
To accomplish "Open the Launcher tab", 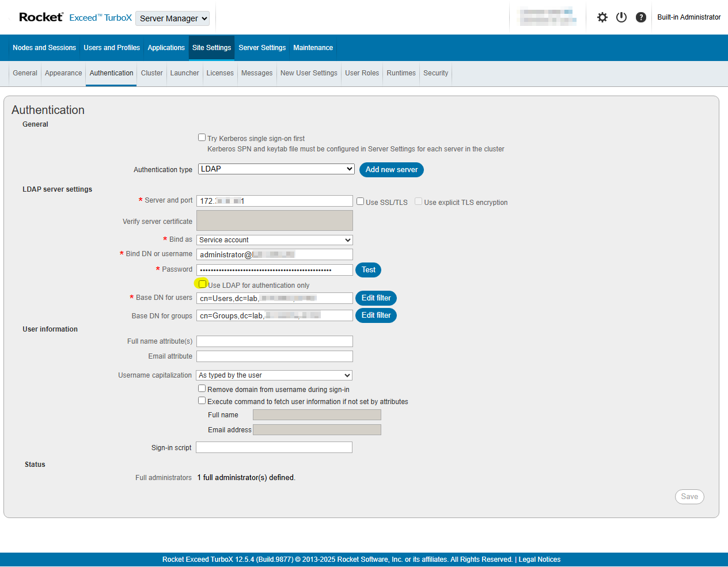I will (185, 73).
